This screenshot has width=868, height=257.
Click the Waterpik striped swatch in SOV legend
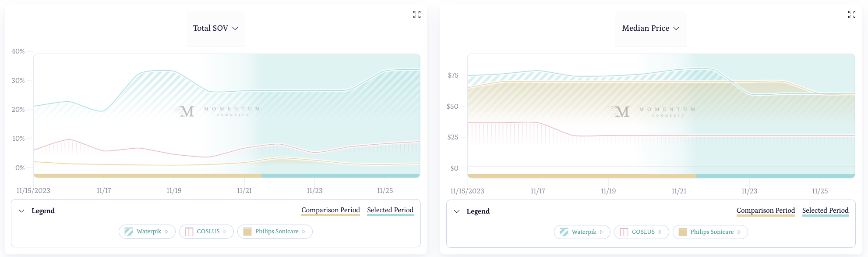[129, 232]
